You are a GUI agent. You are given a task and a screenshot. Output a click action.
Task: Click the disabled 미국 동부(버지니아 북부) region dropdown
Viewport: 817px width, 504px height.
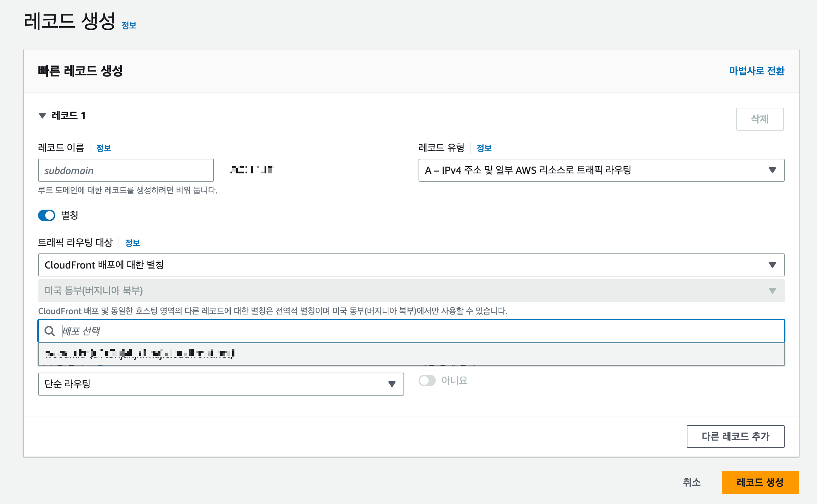coord(411,291)
